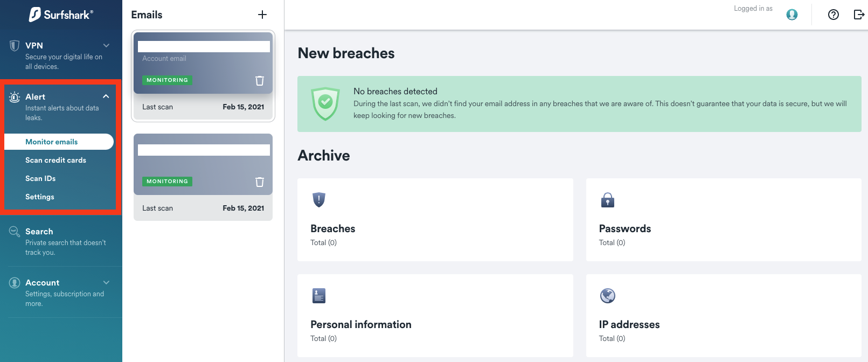Viewport: 868px width, 362px height.
Task: Click 'Settings, subscription and more.' description
Action: click(x=65, y=299)
